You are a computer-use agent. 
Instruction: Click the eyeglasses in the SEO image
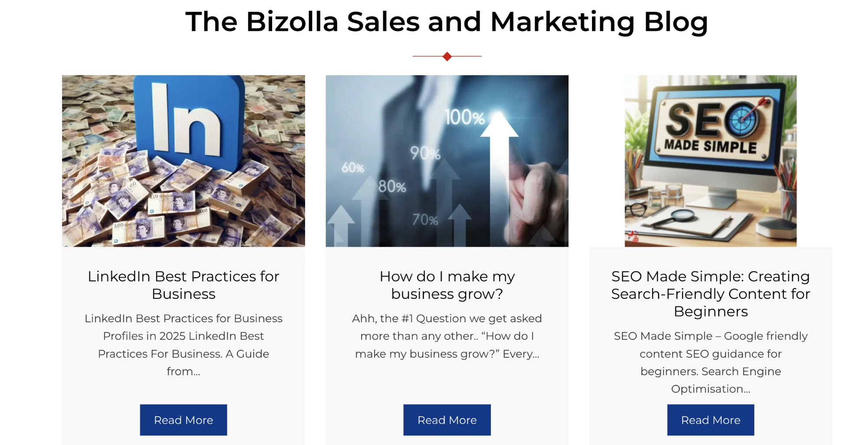click(x=636, y=209)
